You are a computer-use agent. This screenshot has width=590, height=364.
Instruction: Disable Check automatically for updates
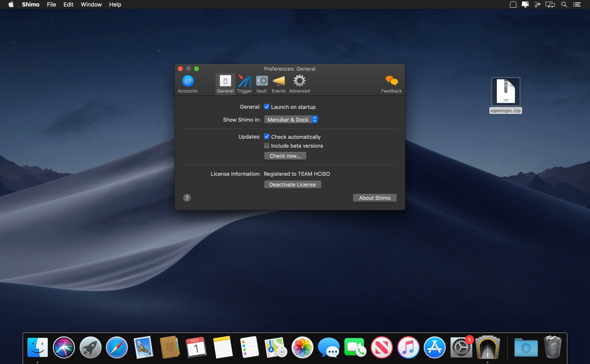click(266, 137)
